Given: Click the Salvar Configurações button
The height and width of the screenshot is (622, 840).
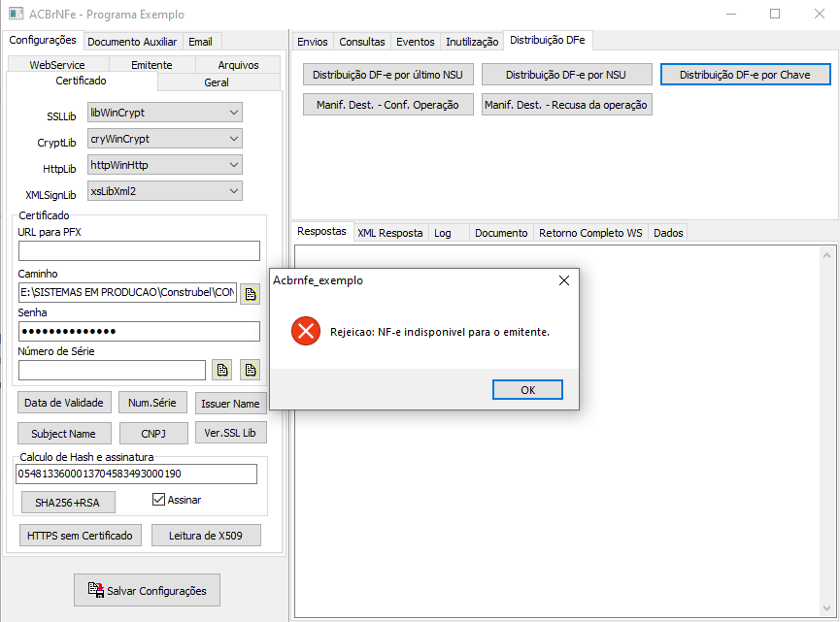Looking at the screenshot, I should pos(147,590).
